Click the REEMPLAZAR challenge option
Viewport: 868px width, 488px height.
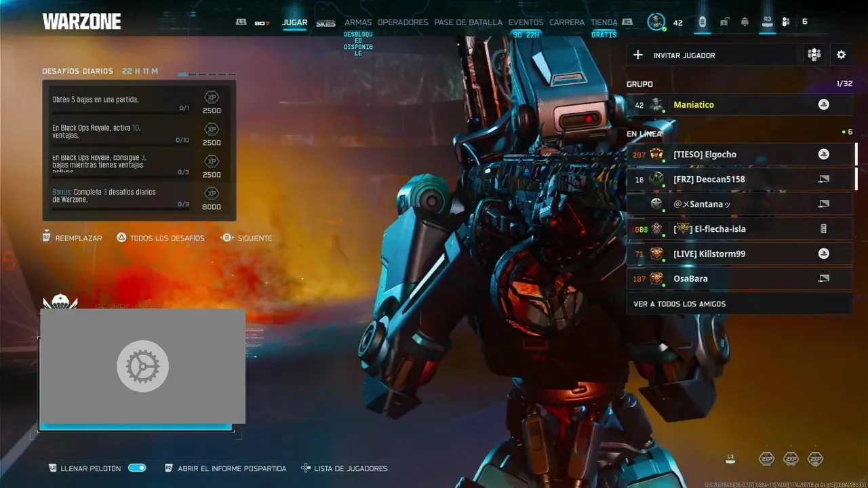[x=72, y=238]
